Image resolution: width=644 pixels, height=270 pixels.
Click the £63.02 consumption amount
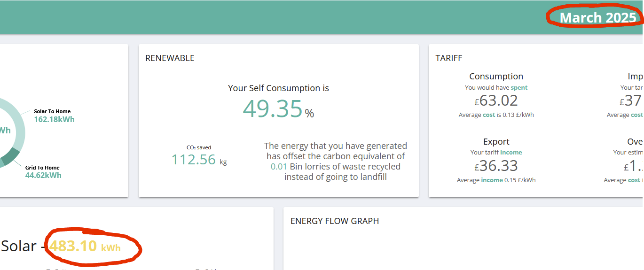496,100
